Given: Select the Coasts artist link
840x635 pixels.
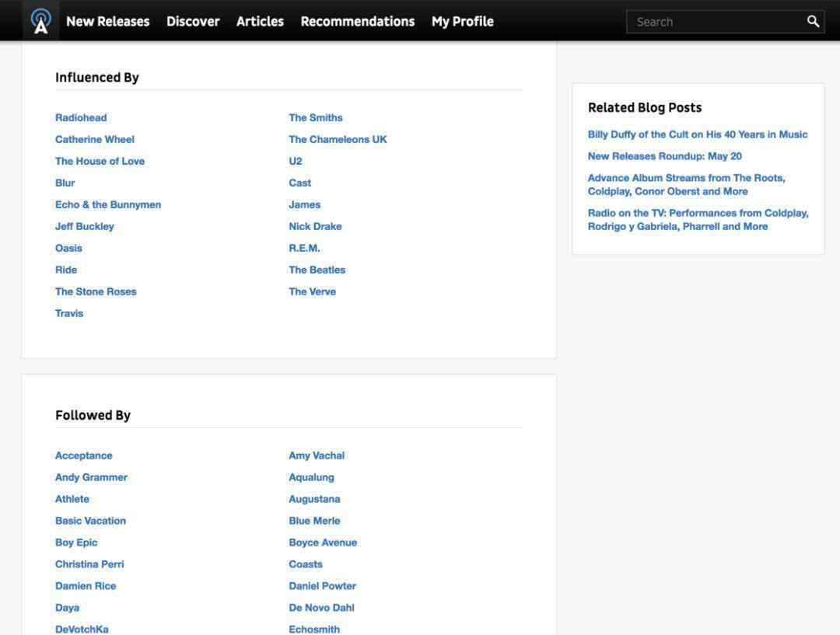Looking at the screenshot, I should pos(306,564).
